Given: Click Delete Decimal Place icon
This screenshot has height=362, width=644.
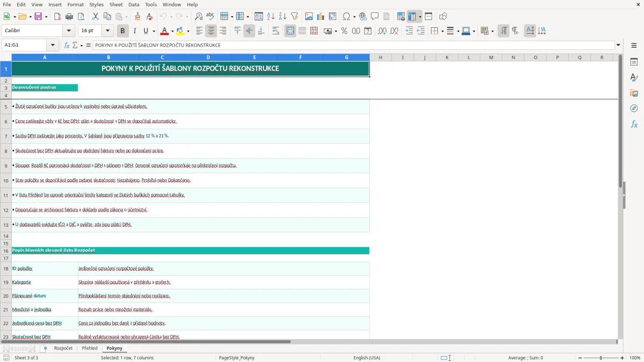Looking at the screenshot, I should [x=394, y=31].
